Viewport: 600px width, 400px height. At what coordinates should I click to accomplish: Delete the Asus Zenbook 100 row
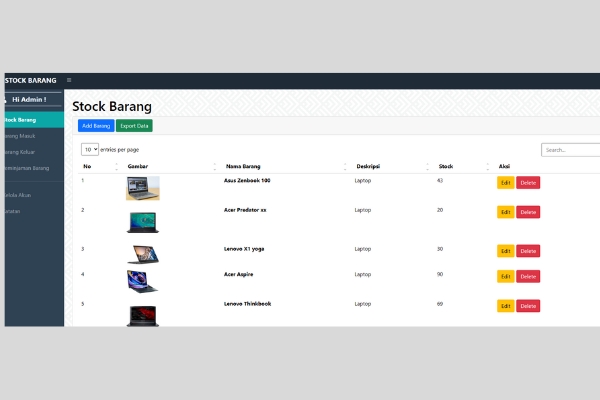(x=528, y=183)
